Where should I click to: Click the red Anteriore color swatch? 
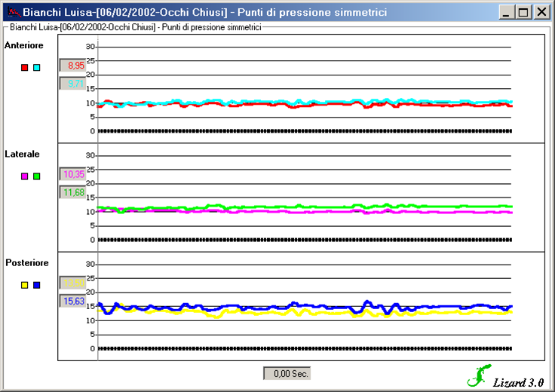coord(25,68)
